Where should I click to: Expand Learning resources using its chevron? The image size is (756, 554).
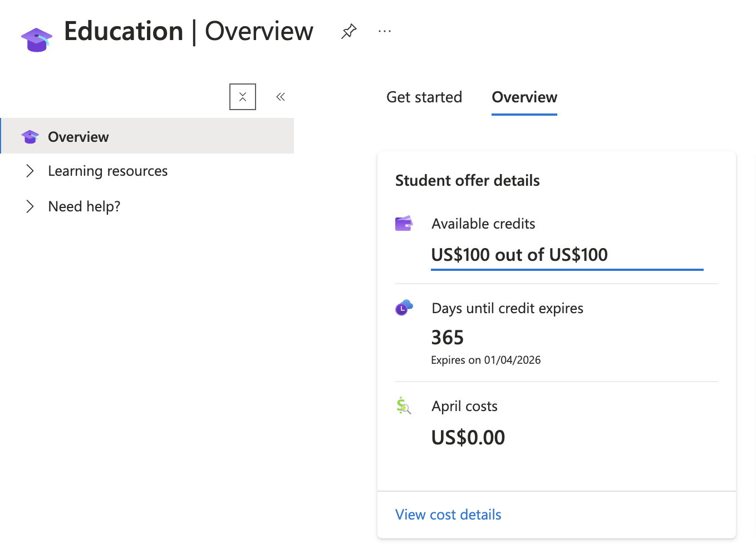tap(30, 171)
